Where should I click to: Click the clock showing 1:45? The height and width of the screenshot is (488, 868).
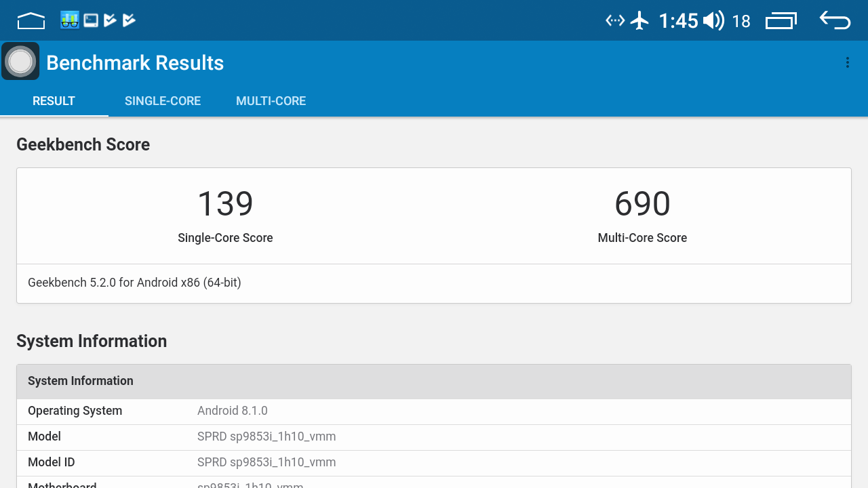tap(678, 21)
